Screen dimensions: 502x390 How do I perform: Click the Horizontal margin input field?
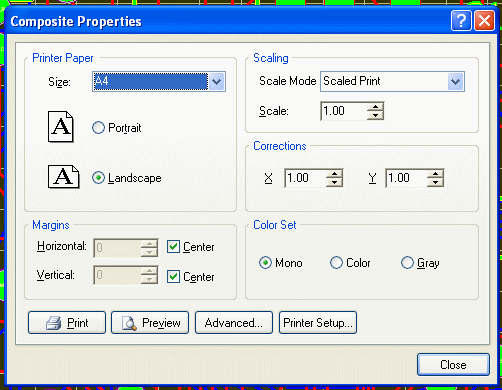[x=117, y=248]
